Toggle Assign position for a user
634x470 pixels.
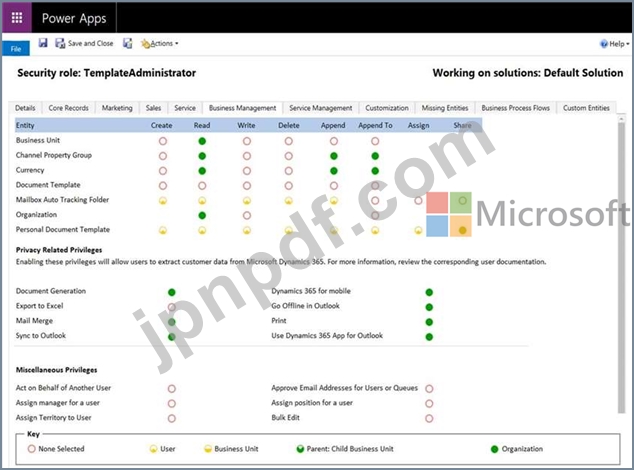tap(429, 404)
